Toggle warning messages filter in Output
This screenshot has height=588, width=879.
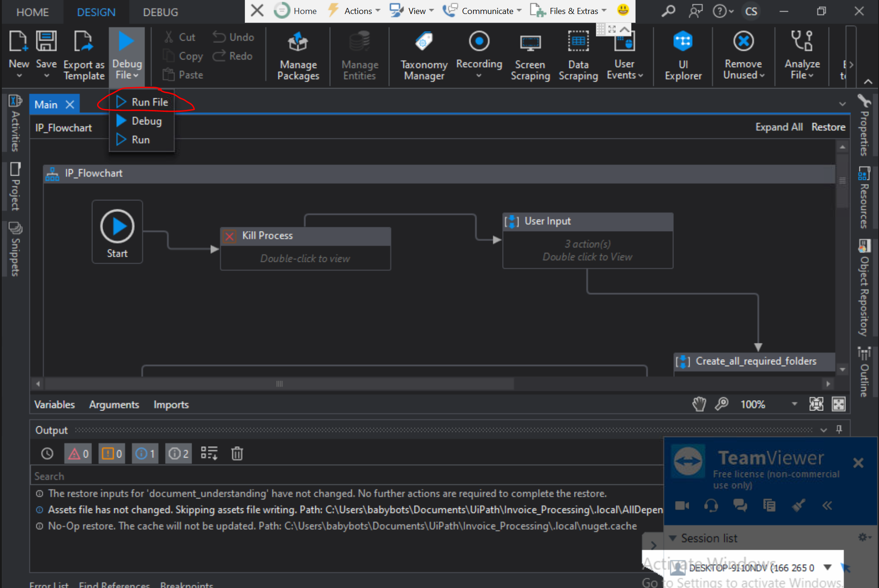pos(112,453)
